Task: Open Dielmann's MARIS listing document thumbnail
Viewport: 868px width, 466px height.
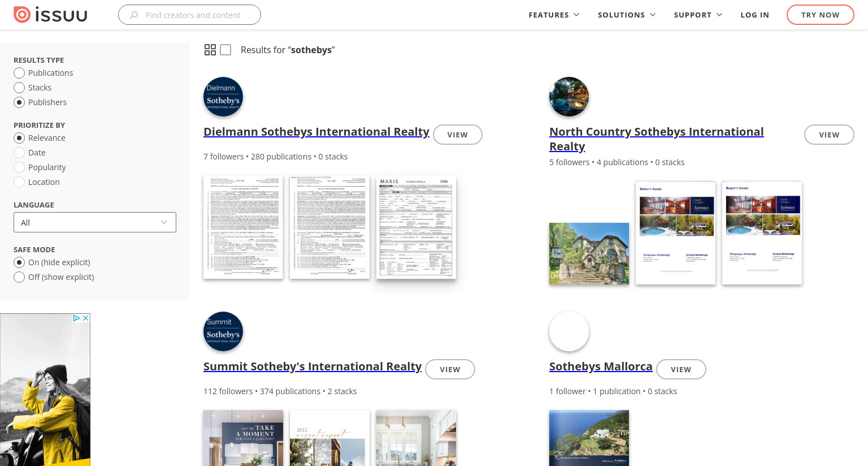Action: pyautogui.click(x=416, y=227)
